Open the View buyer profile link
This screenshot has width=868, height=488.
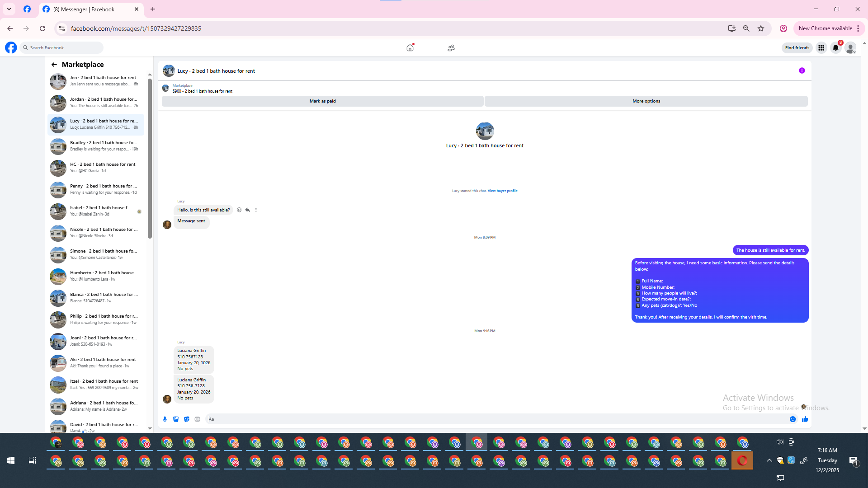pos(502,191)
